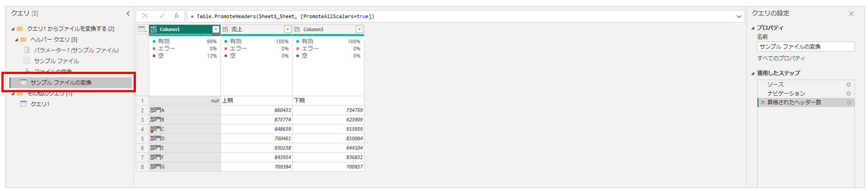Viewport: 868px width, 191px height.
Task: Close the クエリの設定 pane
Action: 851,14
